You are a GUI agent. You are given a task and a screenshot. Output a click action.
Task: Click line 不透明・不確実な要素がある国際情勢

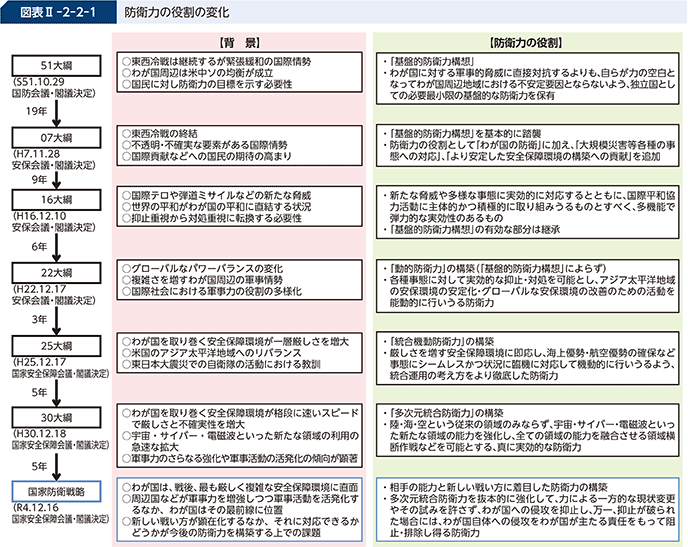click(205, 145)
